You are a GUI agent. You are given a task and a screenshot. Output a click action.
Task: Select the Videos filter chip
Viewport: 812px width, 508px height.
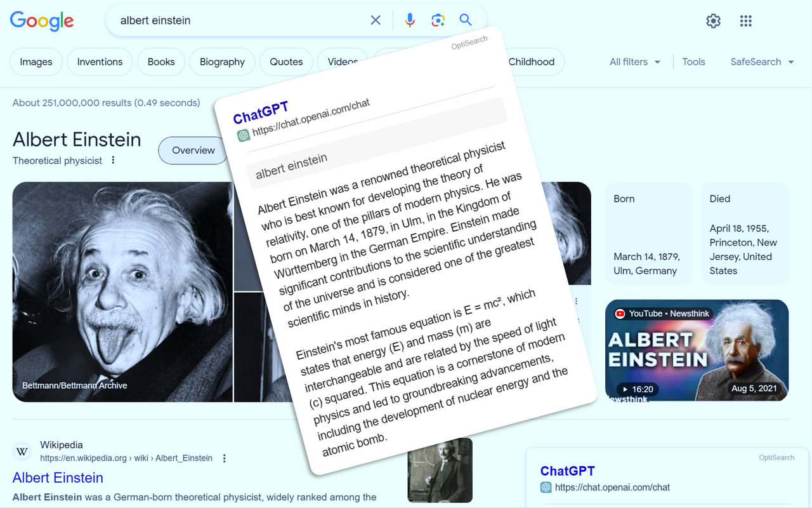tap(343, 62)
